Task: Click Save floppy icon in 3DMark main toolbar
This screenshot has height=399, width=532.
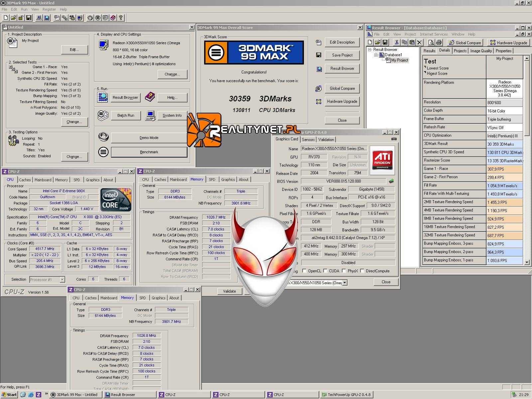Action: 29,18
